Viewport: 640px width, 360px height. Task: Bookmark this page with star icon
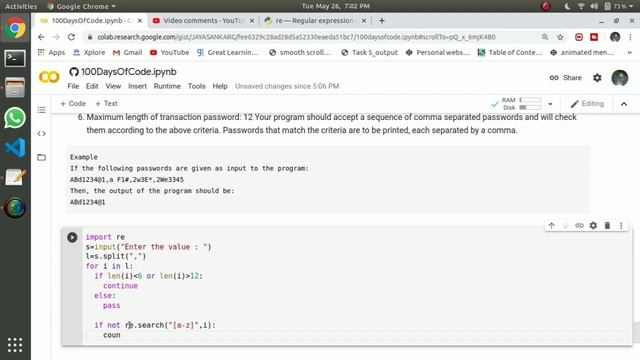[560, 37]
